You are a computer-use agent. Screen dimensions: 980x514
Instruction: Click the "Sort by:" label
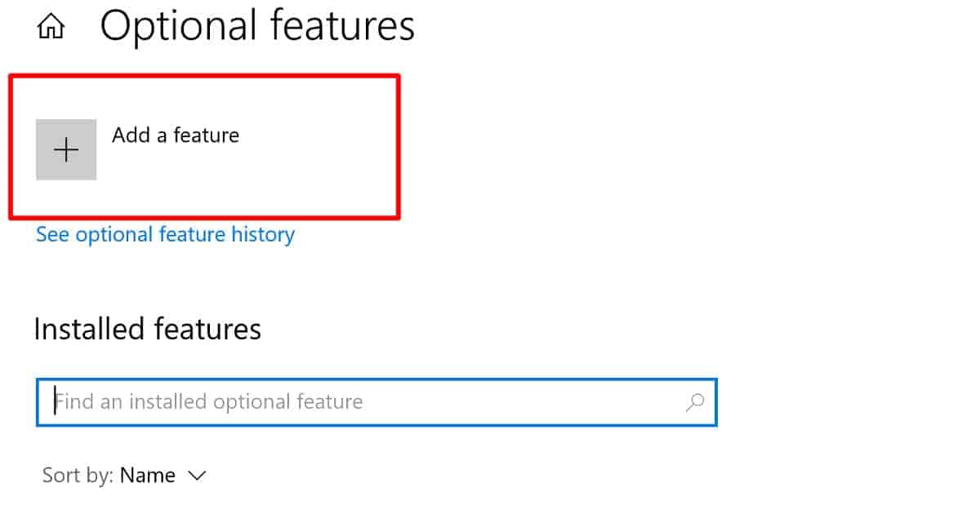pyautogui.click(x=78, y=476)
